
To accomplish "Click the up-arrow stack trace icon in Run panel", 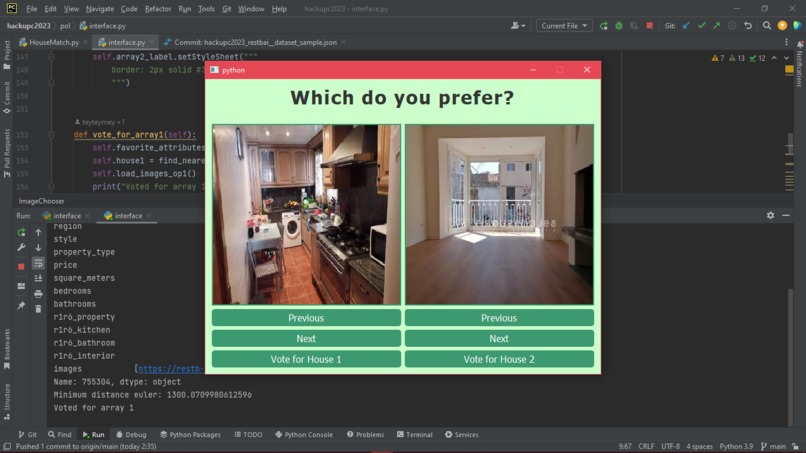I will (x=38, y=233).
